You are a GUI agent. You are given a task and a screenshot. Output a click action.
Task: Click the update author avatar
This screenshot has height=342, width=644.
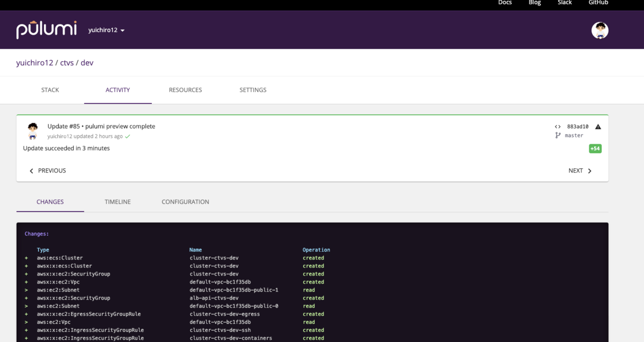[x=33, y=130]
